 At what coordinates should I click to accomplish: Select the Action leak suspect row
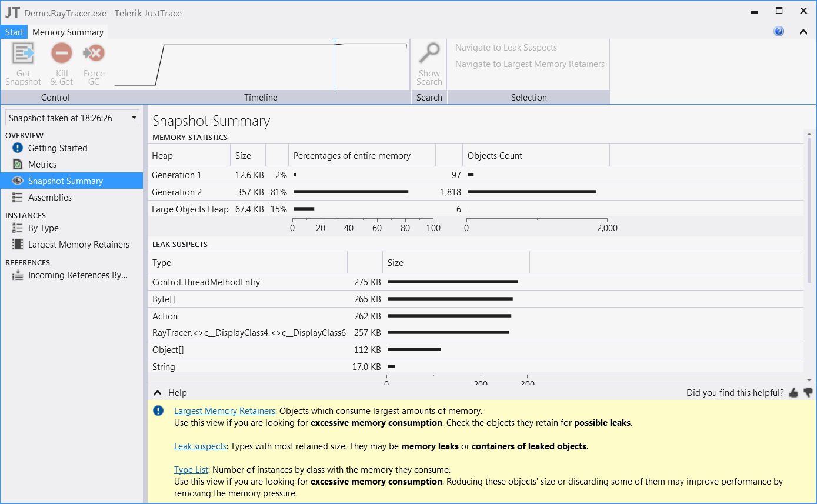coord(475,316)
